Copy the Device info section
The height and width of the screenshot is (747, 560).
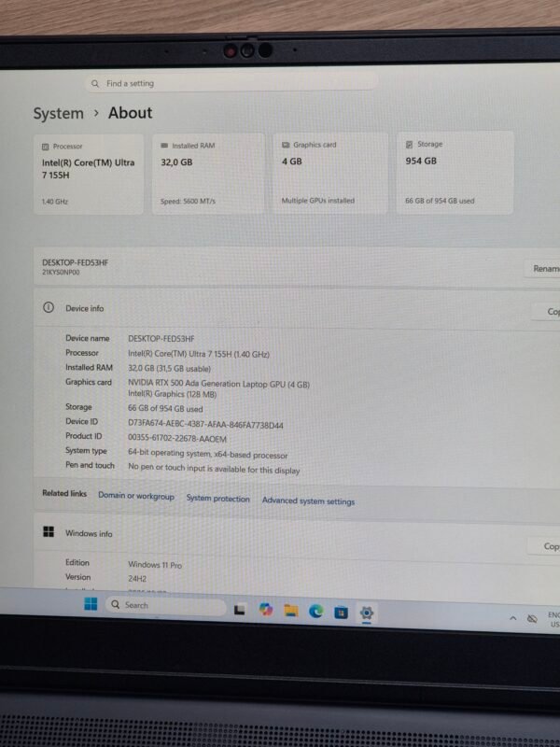546,312
